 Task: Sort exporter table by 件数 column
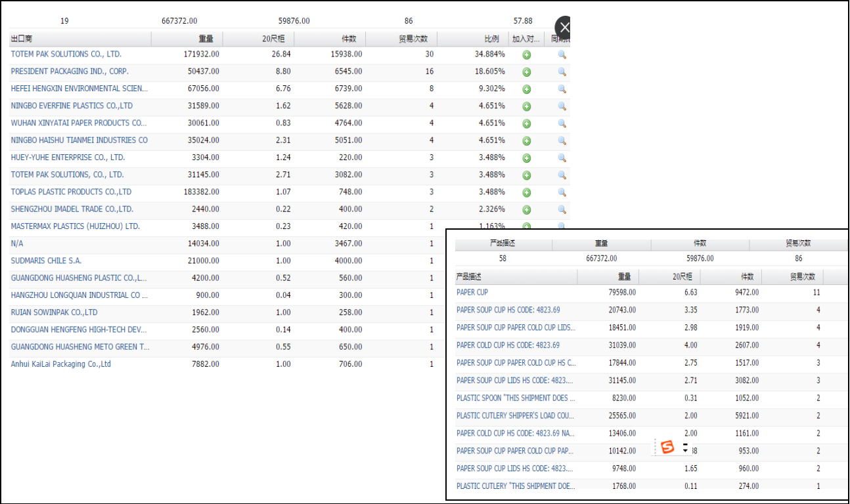pyautogui.click(x=330, y=39)
